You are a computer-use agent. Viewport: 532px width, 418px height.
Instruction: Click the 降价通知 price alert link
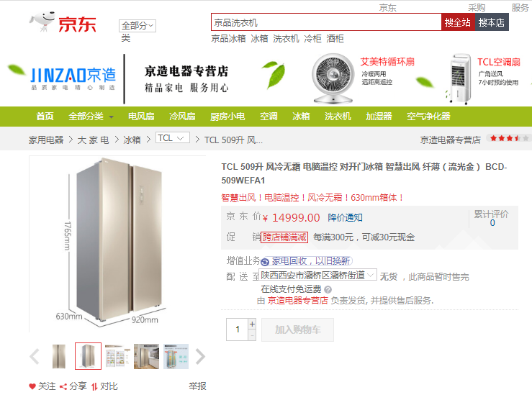tap(345, 218)
